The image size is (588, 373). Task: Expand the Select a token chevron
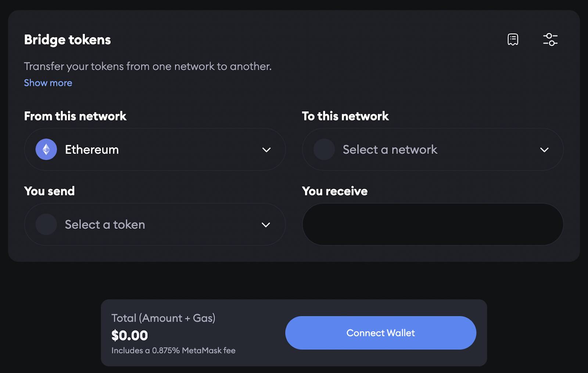point(266,225)
